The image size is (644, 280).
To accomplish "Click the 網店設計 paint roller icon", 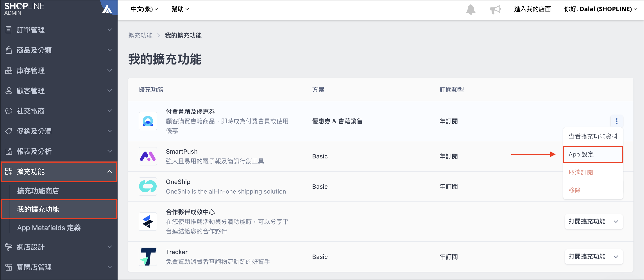I will point(9,247).
